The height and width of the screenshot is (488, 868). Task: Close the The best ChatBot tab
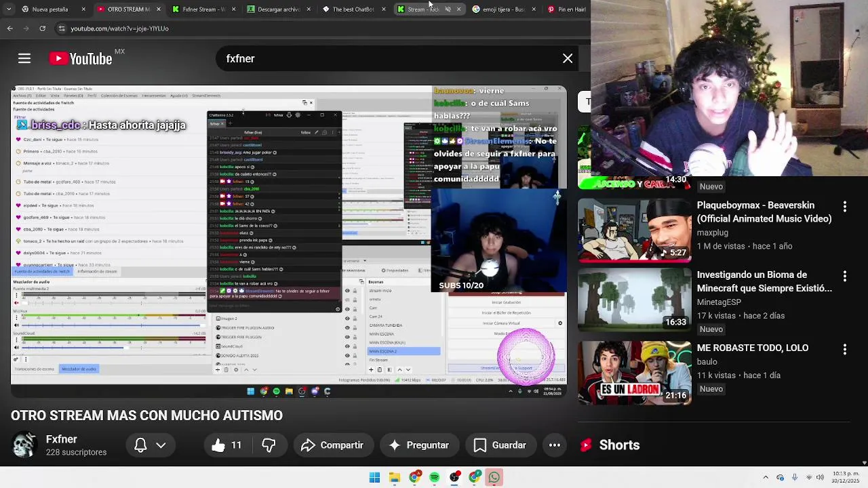384,9
